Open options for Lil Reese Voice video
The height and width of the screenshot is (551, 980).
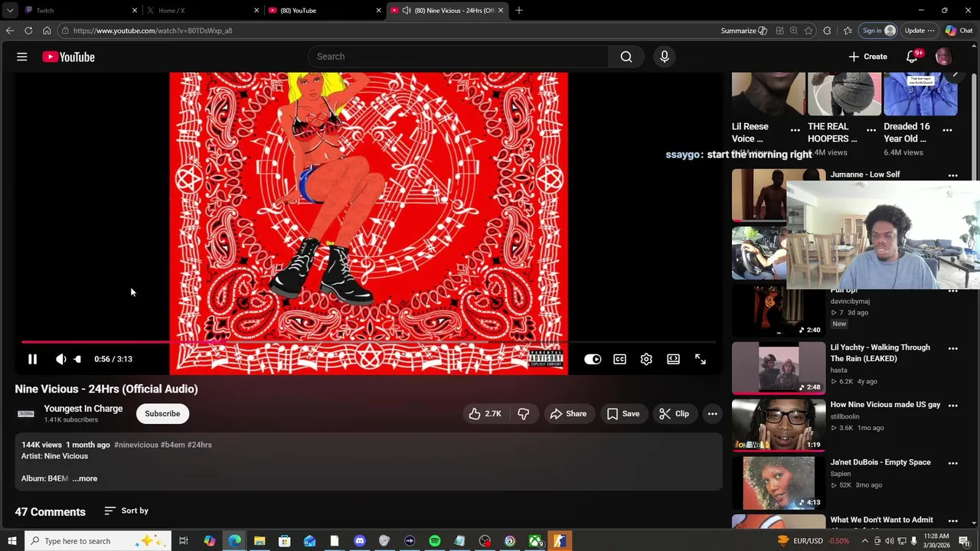[x=795, y=130]
